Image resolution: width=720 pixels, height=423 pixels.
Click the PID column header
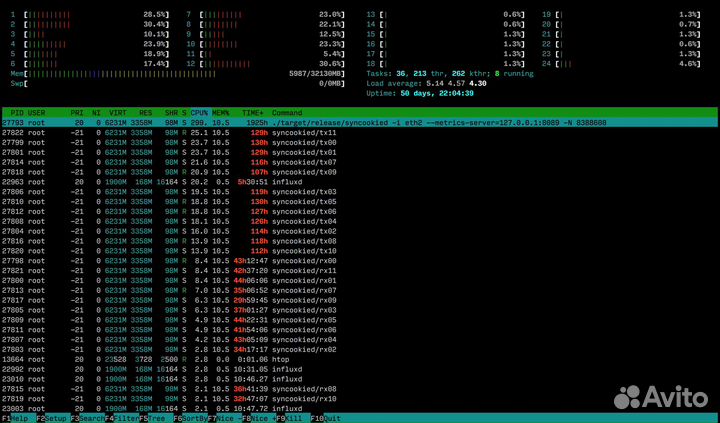15,112
